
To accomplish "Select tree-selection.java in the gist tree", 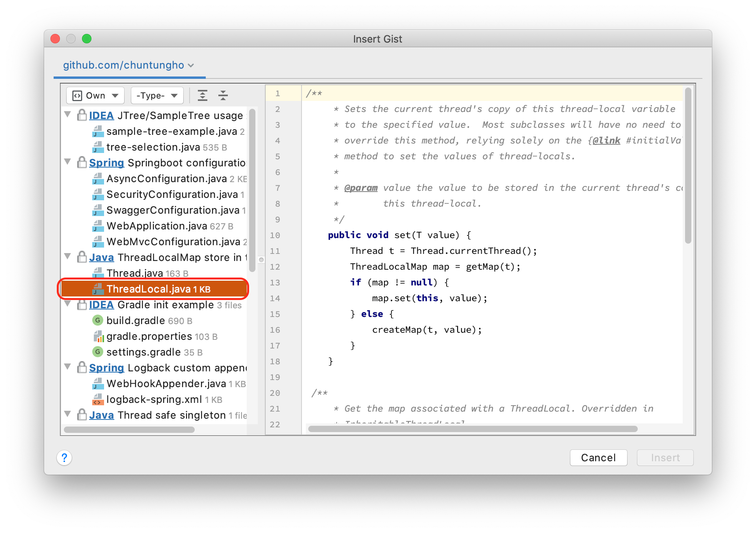I will (153, 147).
